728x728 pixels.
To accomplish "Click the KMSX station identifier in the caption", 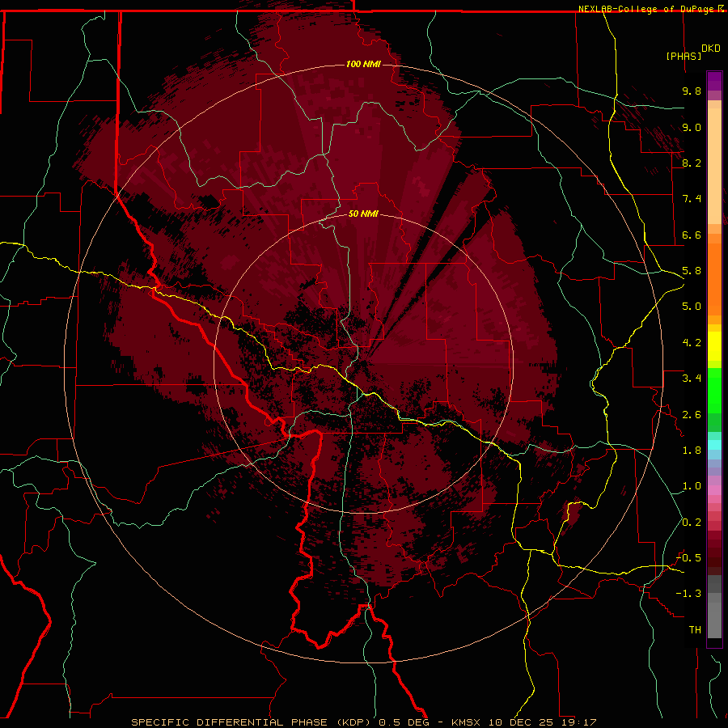I will (466, 722).
